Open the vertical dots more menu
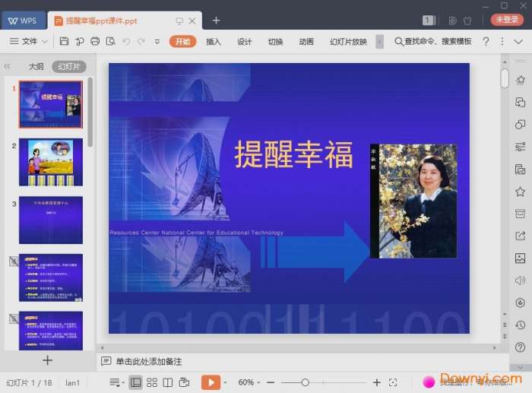The width and height of the screenshot is (532, 393). [502, 41]
